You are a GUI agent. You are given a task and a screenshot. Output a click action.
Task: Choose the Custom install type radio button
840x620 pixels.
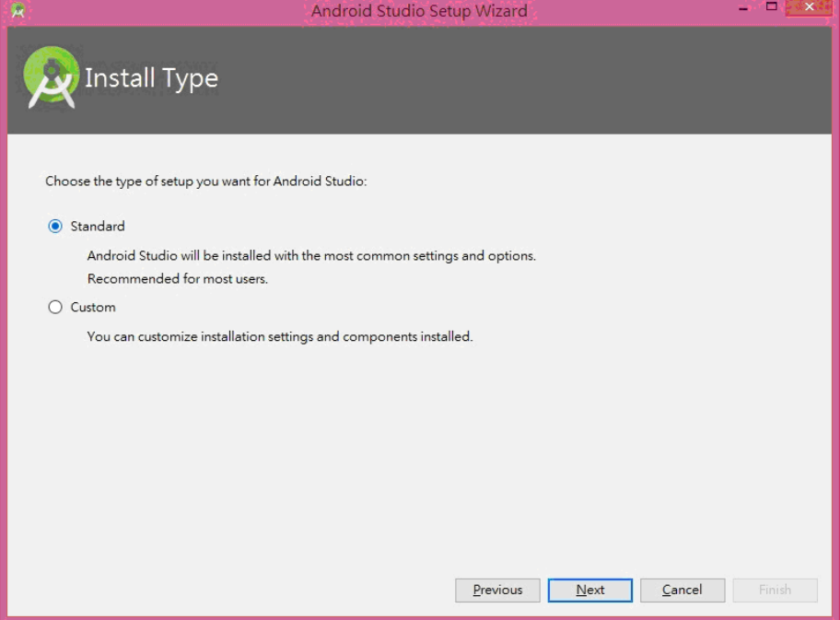pos(55,307)
